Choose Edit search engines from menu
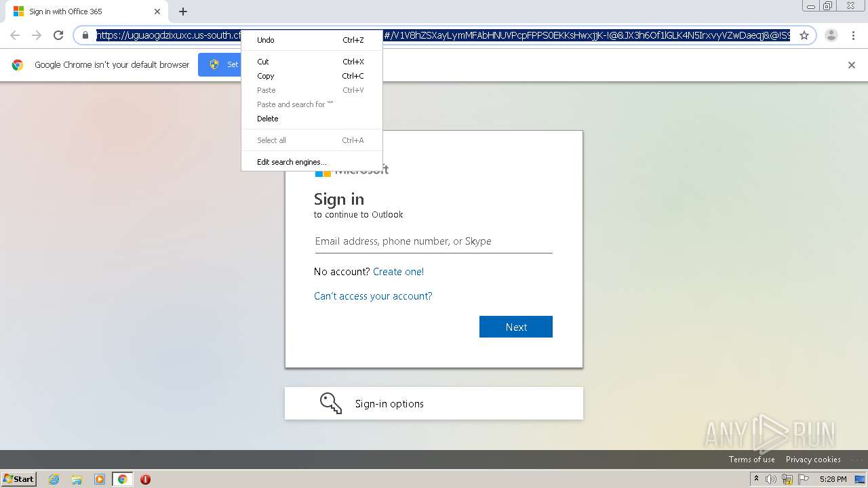The width and height of the screenshot is (868, 488). (312, 162)
